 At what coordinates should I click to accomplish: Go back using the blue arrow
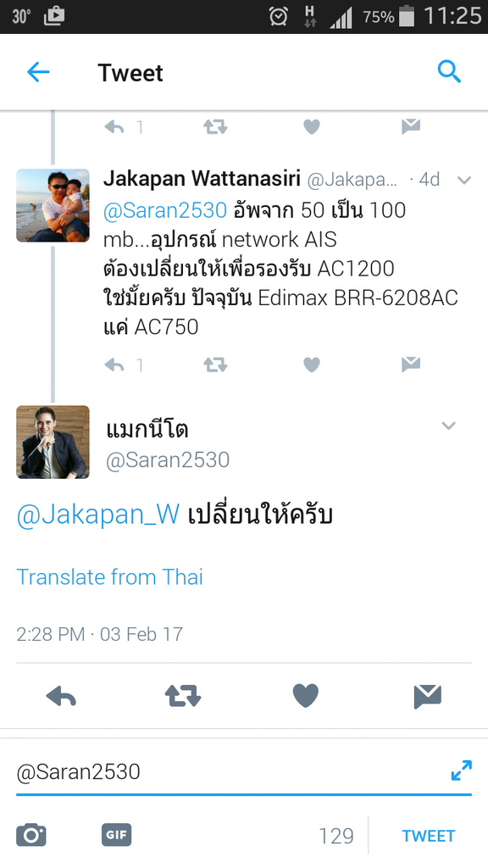[x=38, y=72]
